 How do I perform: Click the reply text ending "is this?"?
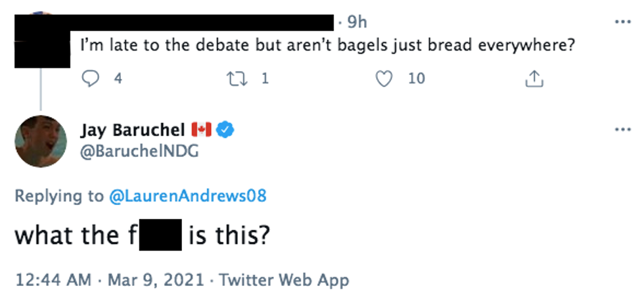coord(229,235)
